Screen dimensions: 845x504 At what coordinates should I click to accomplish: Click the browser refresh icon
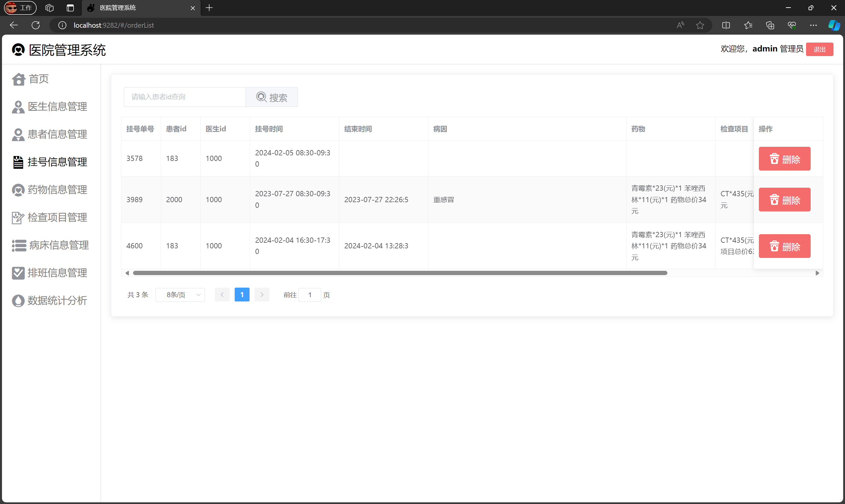coord(36,25)
